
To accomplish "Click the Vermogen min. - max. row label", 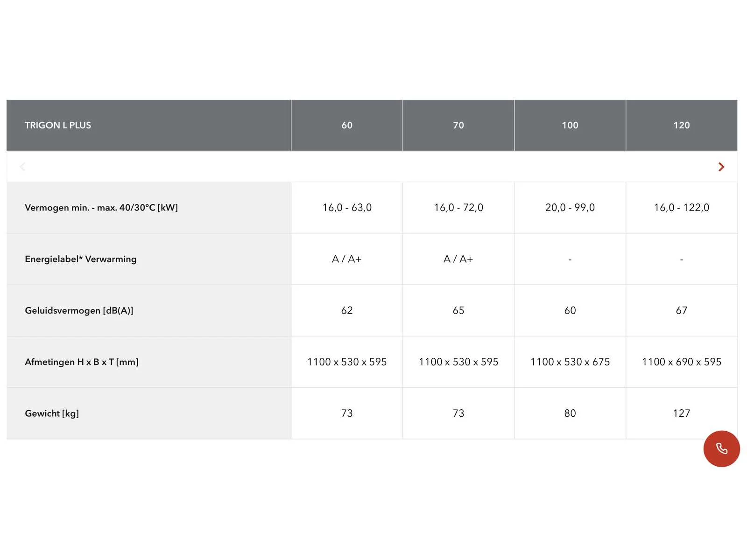I will pyautogui.click(x=101, y=208).
